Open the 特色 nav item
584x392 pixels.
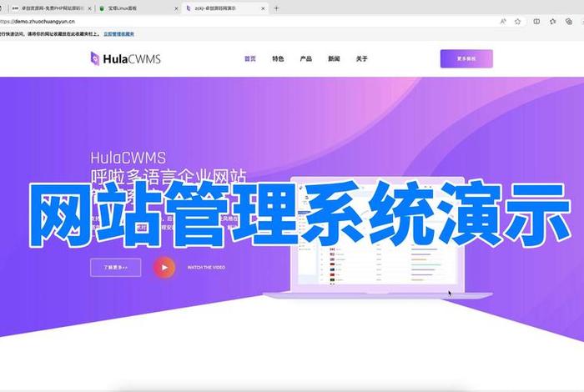278,59
